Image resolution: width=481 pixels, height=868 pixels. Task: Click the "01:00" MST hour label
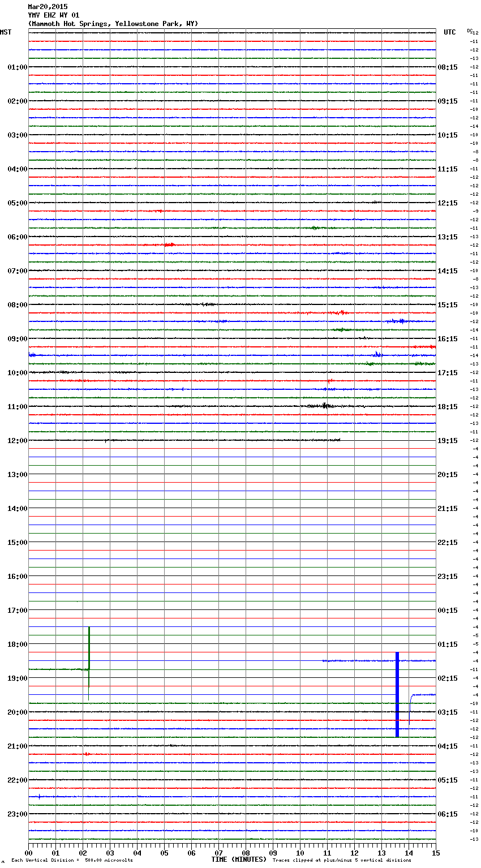click(18, 67)
